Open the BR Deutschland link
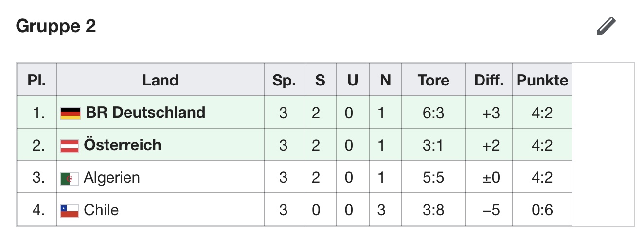Screen dimensions: 644x238 (x=145, y=113)
